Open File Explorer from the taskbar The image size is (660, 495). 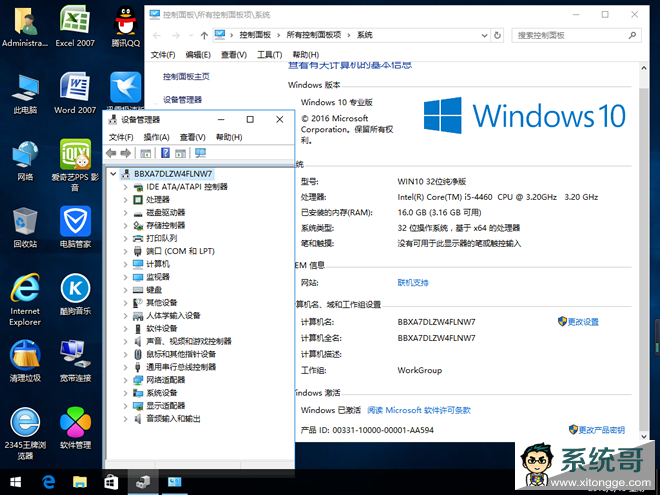(80, 482)
